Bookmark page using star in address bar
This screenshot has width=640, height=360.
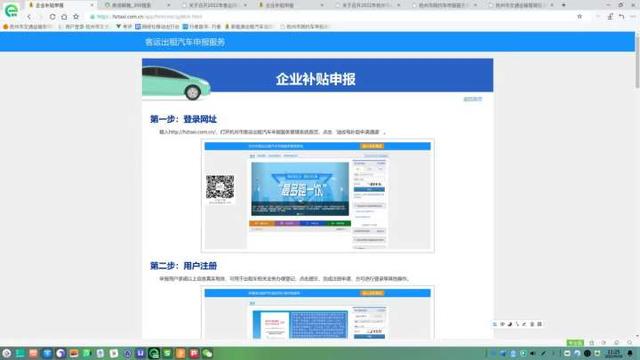click(580, 17)
